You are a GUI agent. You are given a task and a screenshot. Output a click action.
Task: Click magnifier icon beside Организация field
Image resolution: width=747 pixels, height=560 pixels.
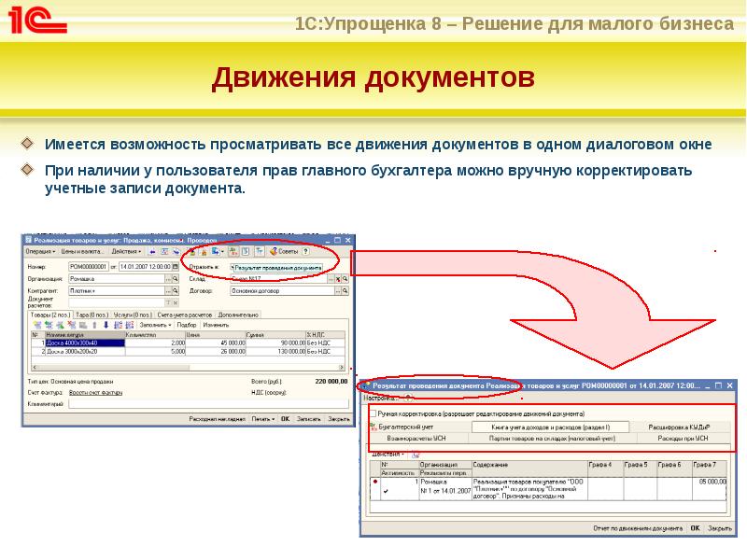pos(175,279)
